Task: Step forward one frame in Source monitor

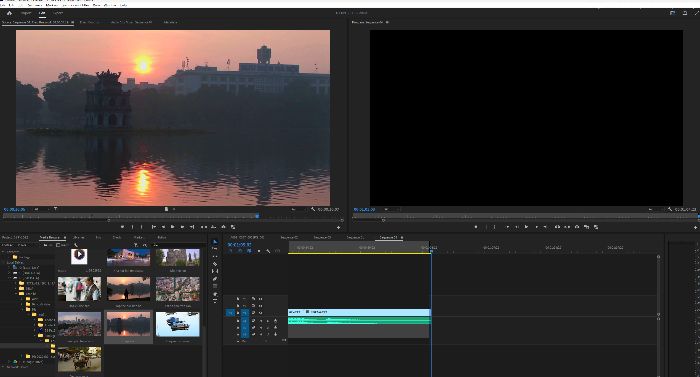Action: (x=182, y=227)
